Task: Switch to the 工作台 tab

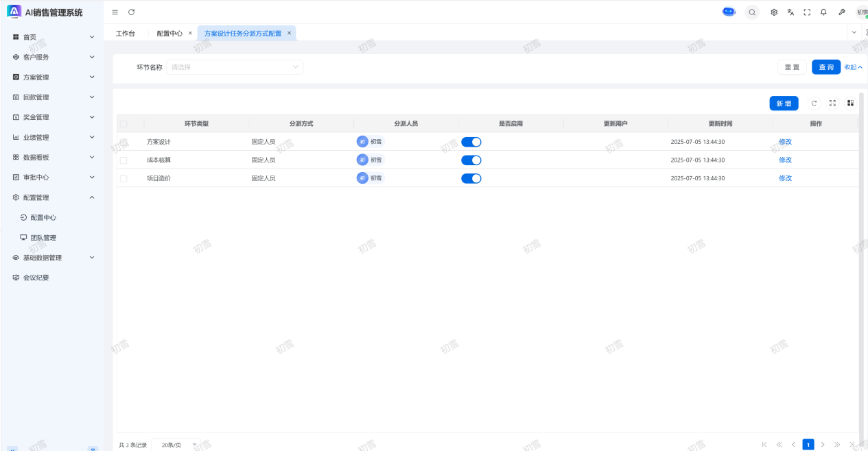Action: 126,33
